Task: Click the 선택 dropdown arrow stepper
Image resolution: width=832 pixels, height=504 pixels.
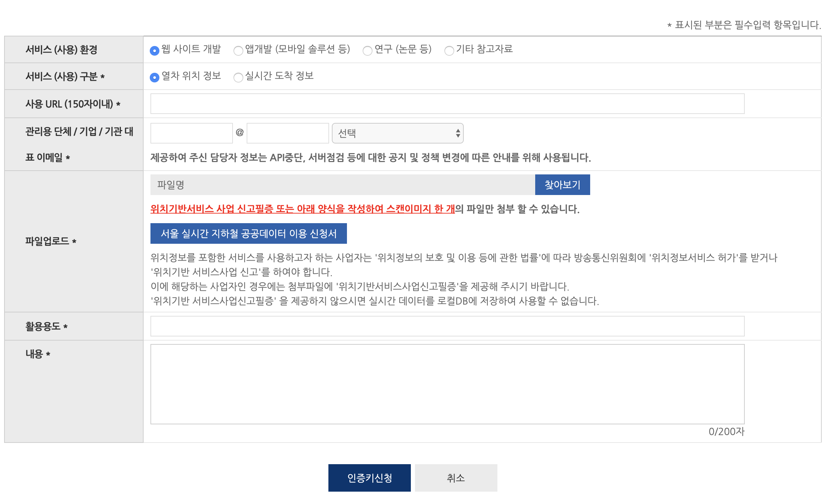Action: click(x=458, y=133)
